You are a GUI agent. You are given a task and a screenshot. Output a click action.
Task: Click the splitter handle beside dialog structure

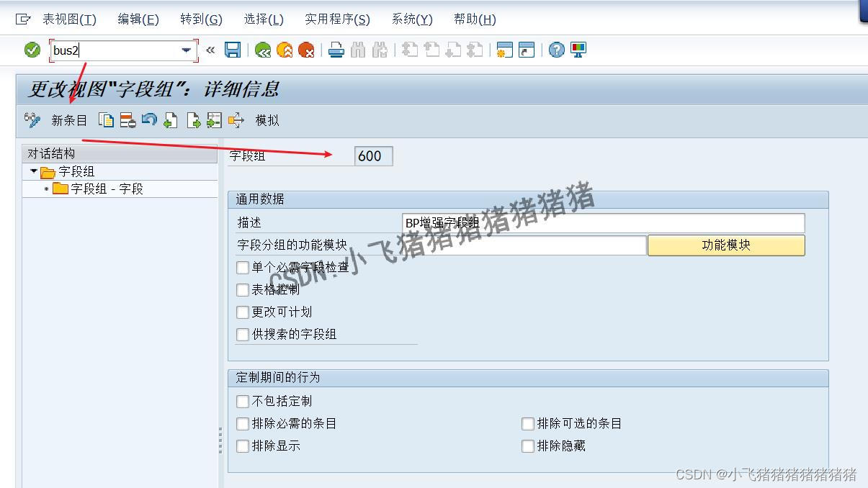pyautogui.click(x=220, y=440)
